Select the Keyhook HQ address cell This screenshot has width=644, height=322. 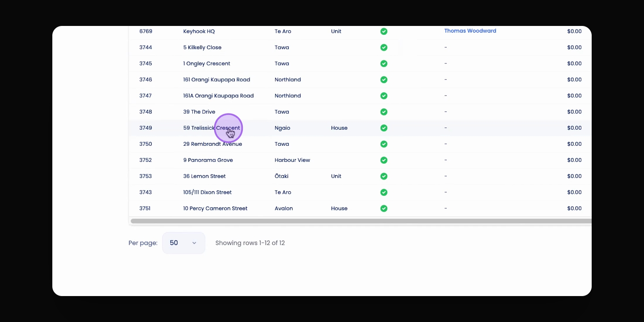(x=199, y=31)
